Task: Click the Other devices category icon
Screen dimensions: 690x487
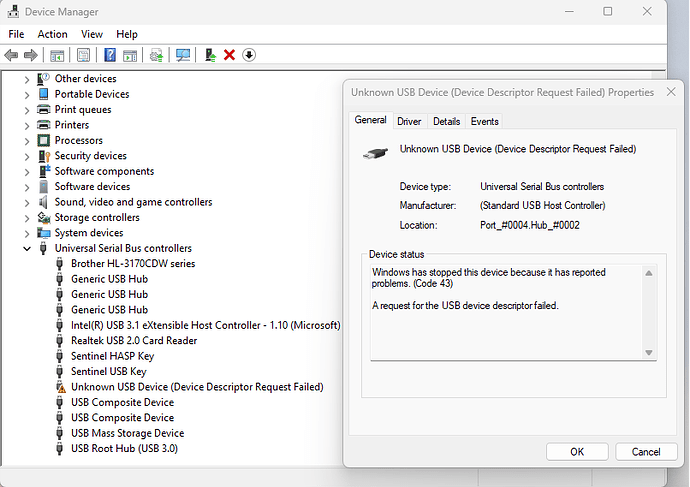Action: 43,79
